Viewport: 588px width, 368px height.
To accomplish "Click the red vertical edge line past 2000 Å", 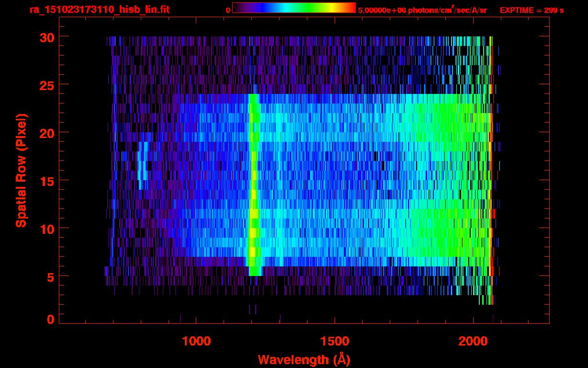I will click(492, 170).
